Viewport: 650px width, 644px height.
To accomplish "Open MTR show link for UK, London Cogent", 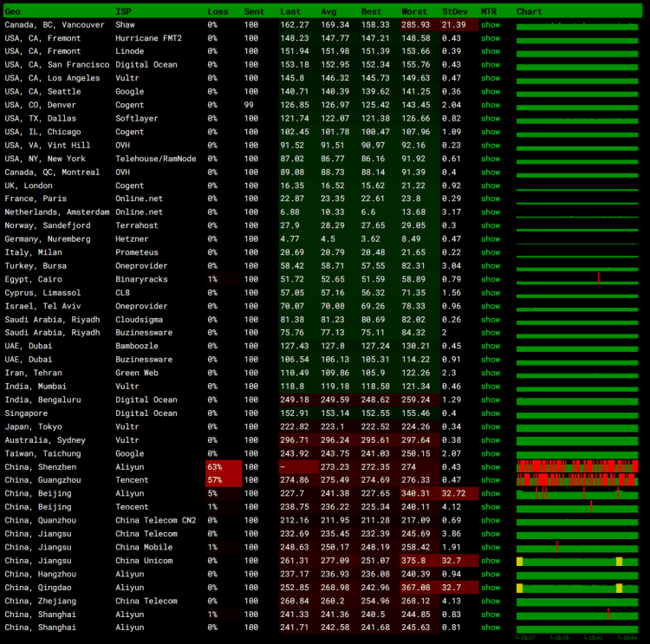I will pos(491,185).
